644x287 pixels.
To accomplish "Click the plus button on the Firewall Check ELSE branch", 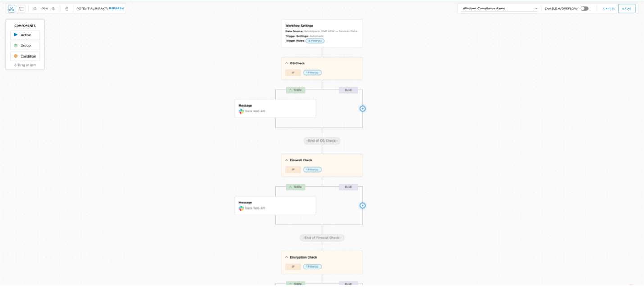I will point(362,205).
